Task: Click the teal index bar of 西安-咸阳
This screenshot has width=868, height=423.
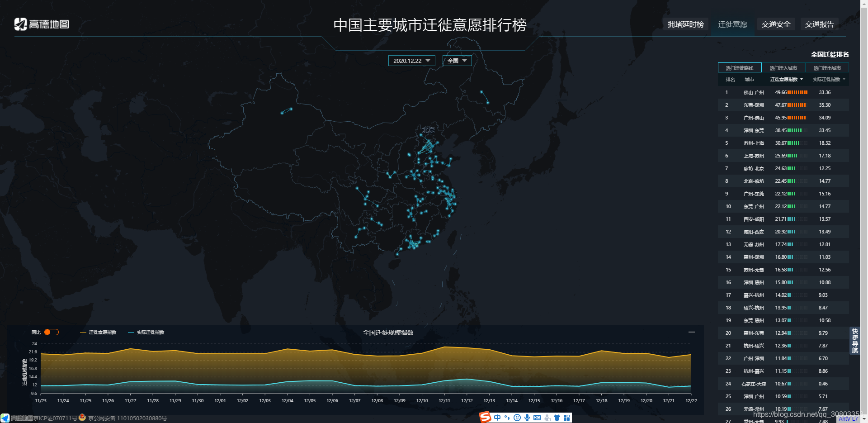Action: click(791, 219)
